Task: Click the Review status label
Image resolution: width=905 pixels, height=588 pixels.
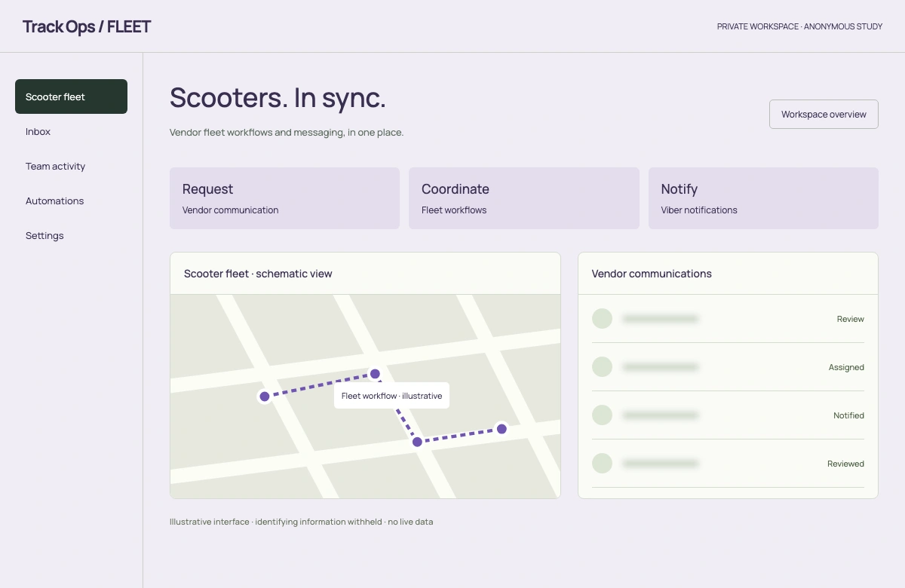Action: click(x=850, y=319)
